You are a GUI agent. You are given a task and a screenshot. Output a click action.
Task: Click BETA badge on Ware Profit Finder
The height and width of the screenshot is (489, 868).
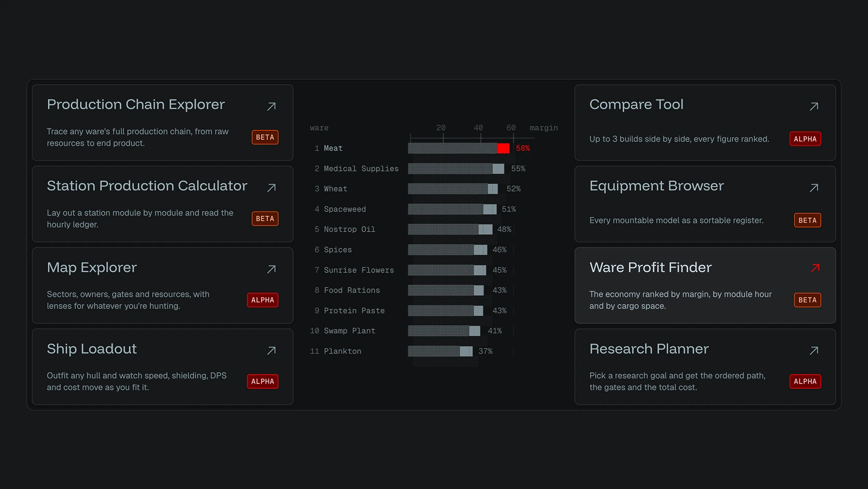808,300
